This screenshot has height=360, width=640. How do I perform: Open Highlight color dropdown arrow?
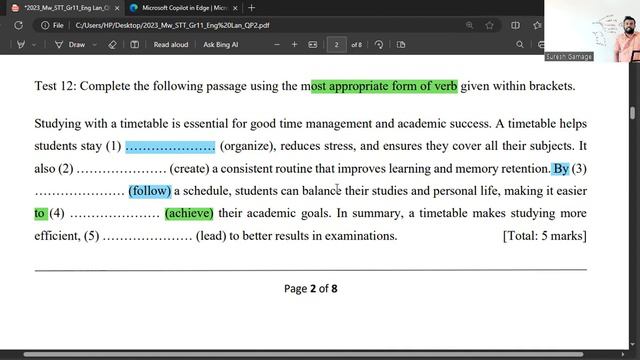coord(34,44)
